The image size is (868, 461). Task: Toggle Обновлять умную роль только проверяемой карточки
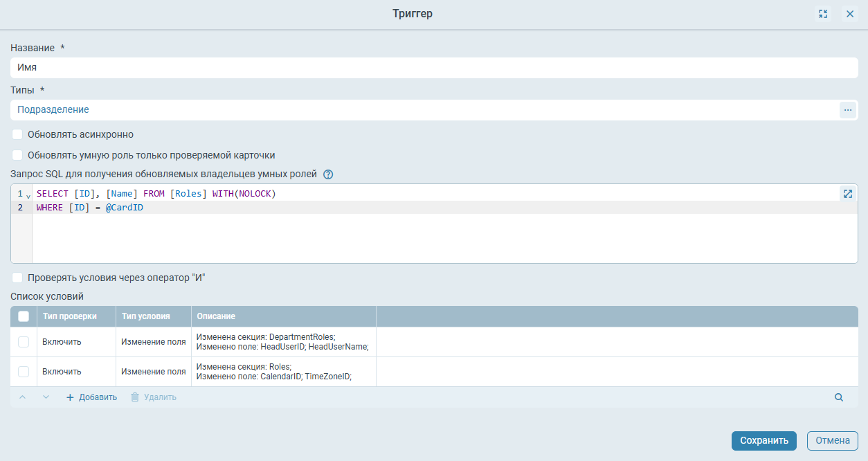point(18,155)
